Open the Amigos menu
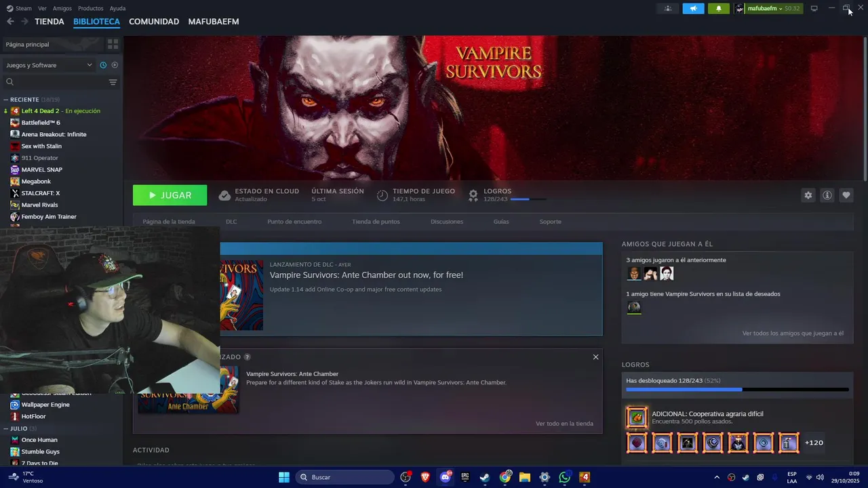The height and width of the screenshot is (488, 868). pyautogui.click(x=62, y=8)
